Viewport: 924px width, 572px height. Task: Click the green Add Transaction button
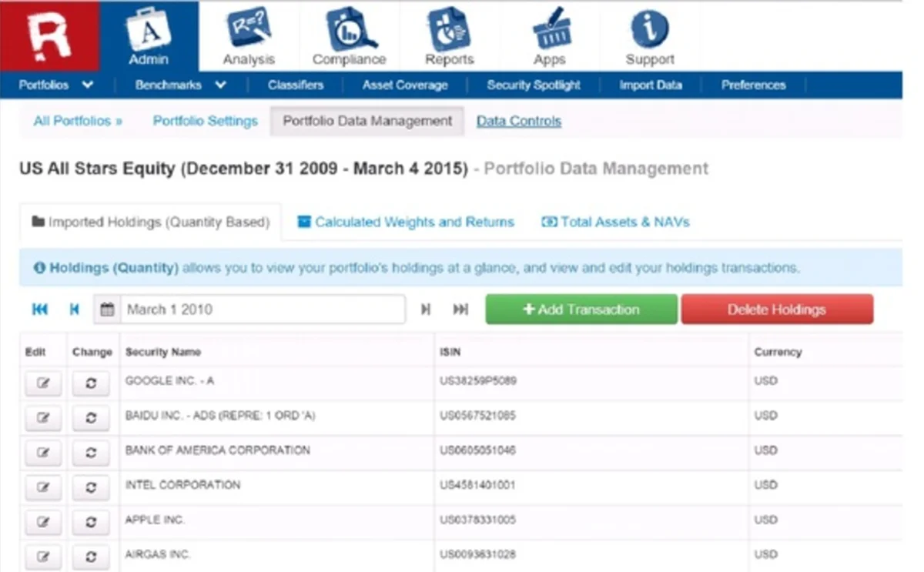point(581,309)
